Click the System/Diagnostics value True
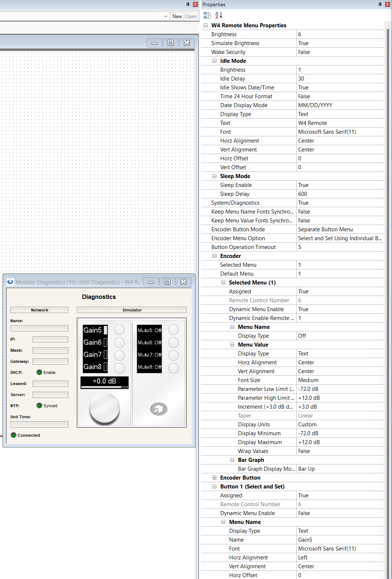 (340, 203)
